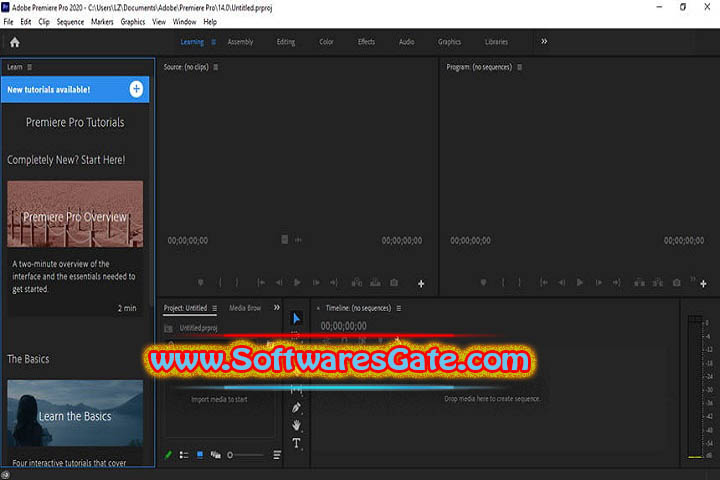
Task: Open Premiere Pro Overview tutorial thumbnail
Action: coord(75,214)
